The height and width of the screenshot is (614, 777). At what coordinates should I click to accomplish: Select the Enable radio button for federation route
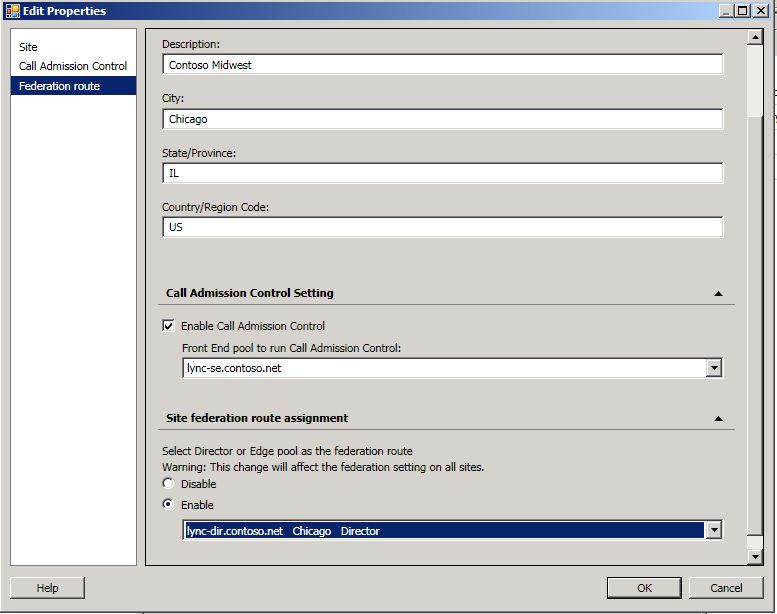(x=168, y=504)
